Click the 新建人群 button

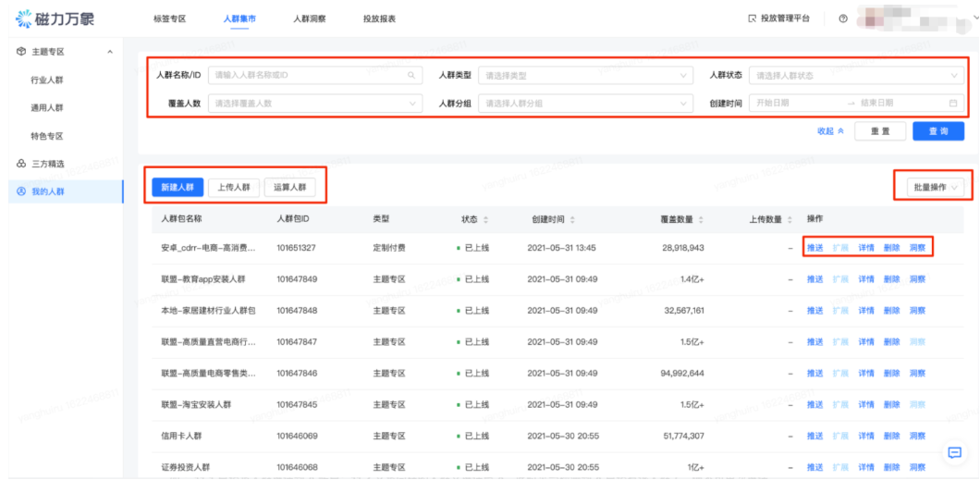pos(178,188)
